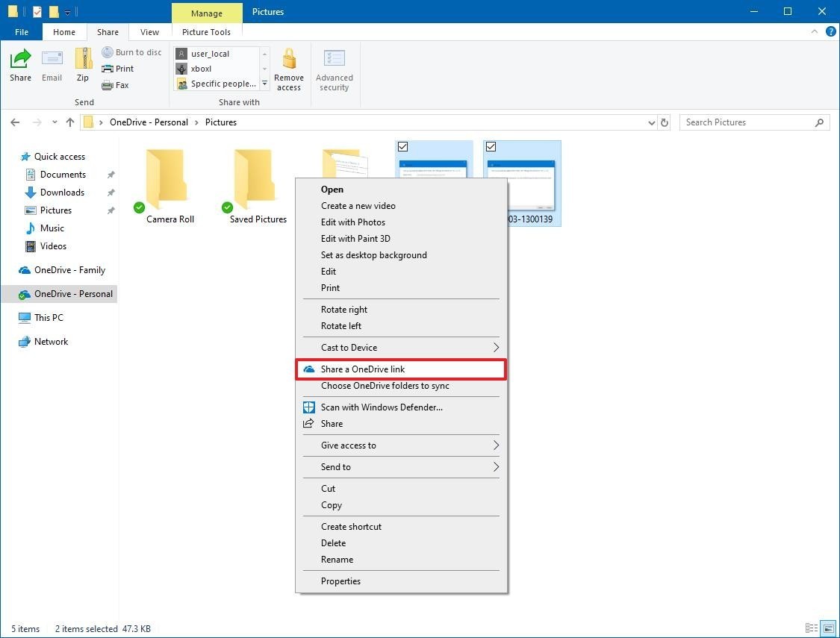This screenshot has height=638, width=840.
Task: Switch to large icons view in status bar
Action: pos(828,628)
